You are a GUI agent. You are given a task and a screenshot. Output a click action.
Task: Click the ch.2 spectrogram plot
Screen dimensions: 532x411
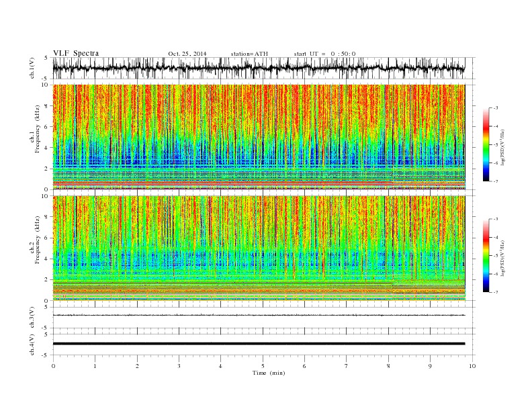pos(259,248)
